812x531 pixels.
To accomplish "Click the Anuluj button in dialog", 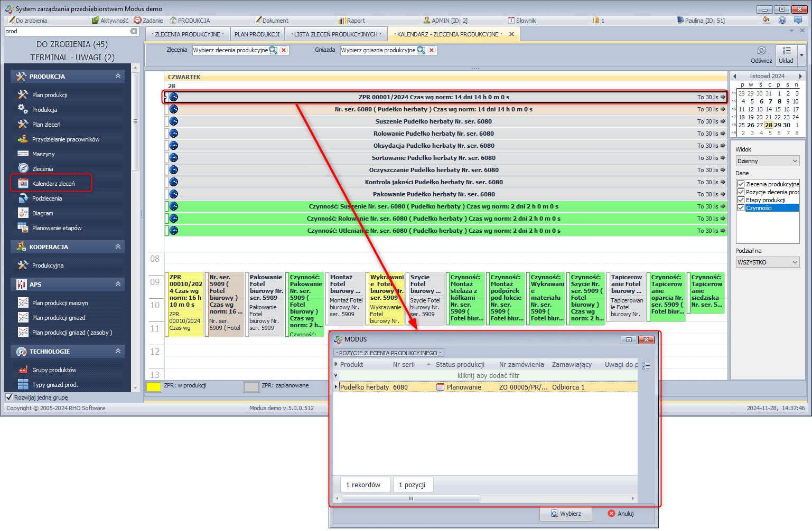I will (621, 514).
